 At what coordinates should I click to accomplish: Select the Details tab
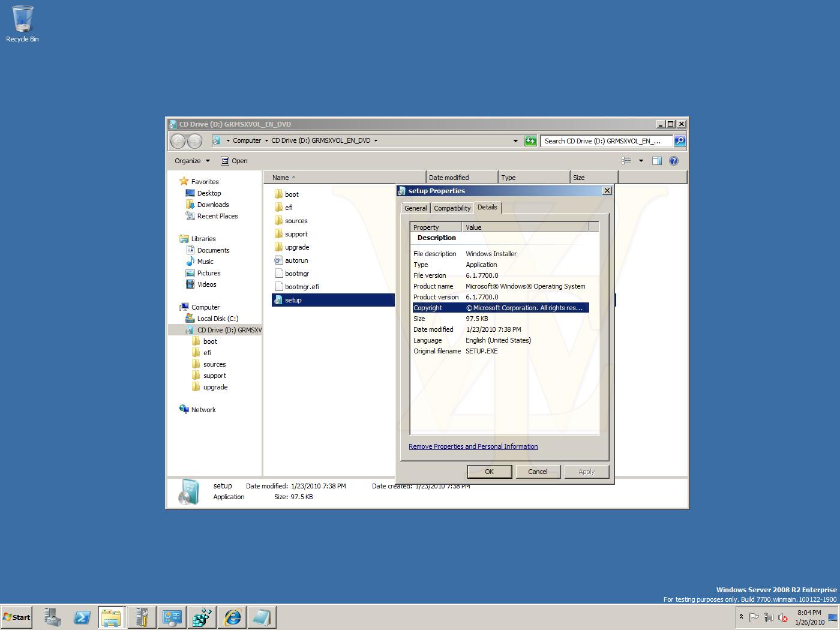tap(487, 207)
